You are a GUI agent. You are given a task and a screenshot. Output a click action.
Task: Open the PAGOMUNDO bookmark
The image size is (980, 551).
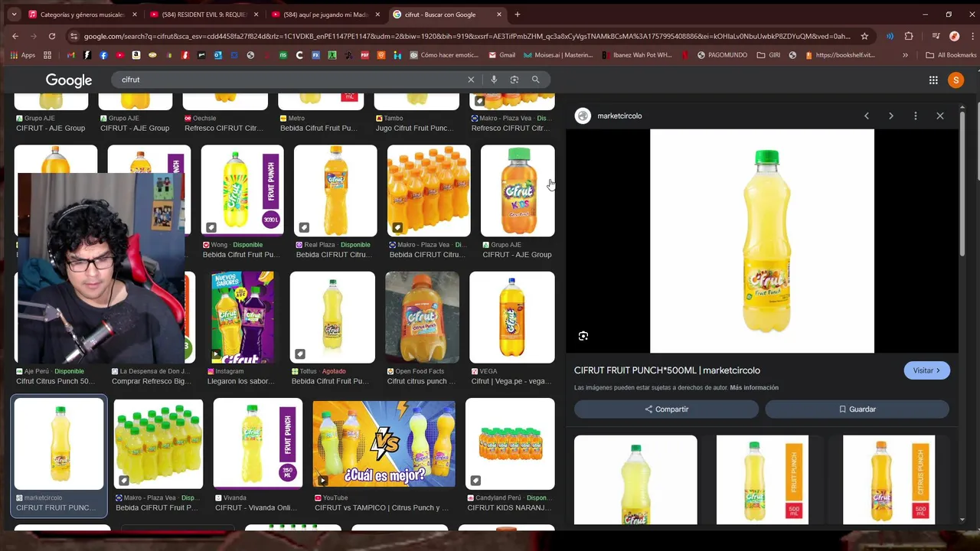721,55
